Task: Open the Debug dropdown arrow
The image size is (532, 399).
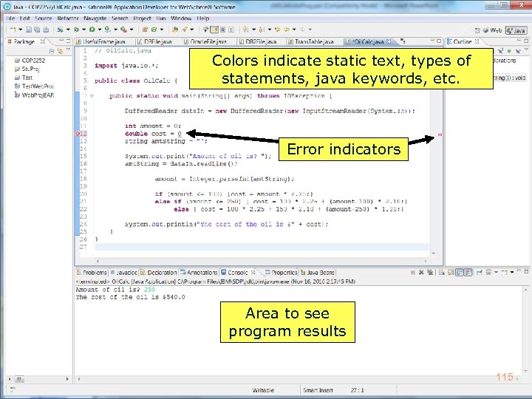Action: (83, 30)
